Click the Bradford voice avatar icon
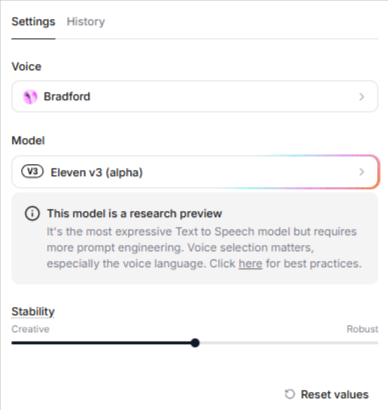The image size is (388, 410). [x=30, y=97]
